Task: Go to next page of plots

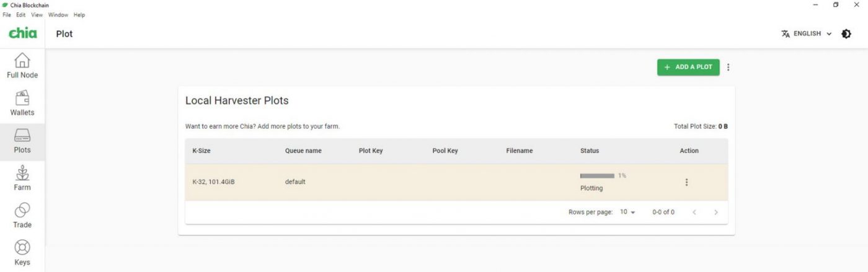Action: point(716,212)
